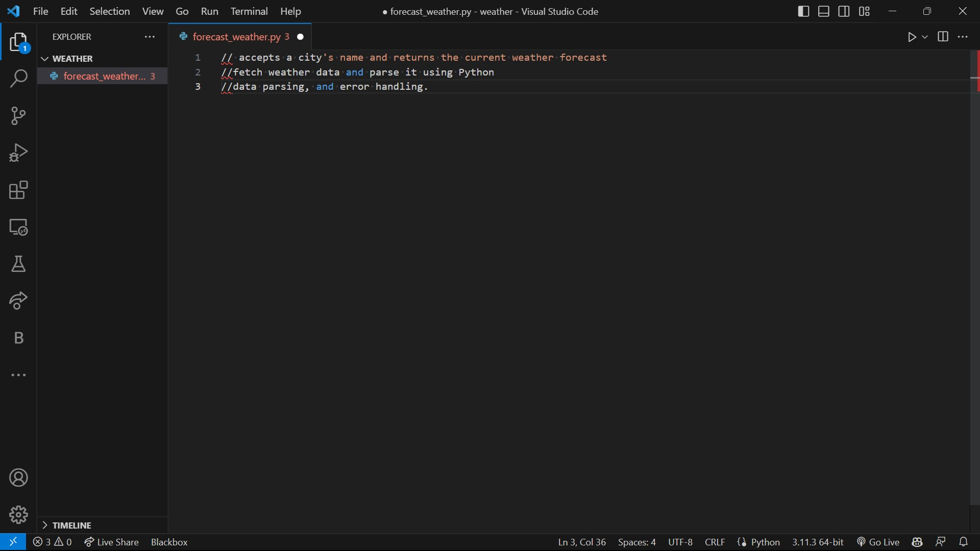Open the Accounts icon in the activity bar
Image resolution: width=980 pixels, height=551 pixels.
(x=18, y=478)
